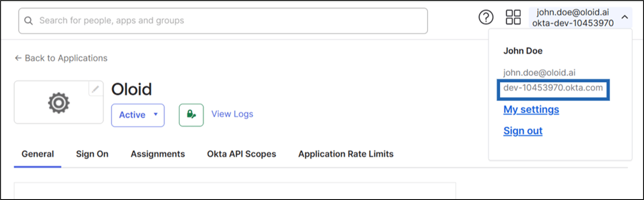Image resolution: width=644 pixels, height=200 pixels.
Task: Click the green lock key icon button
Action: [x=191, y=115]
